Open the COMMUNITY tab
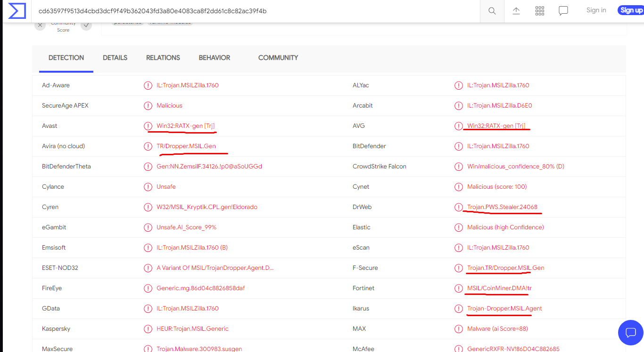644x352 pixels. tap(278, 58)
